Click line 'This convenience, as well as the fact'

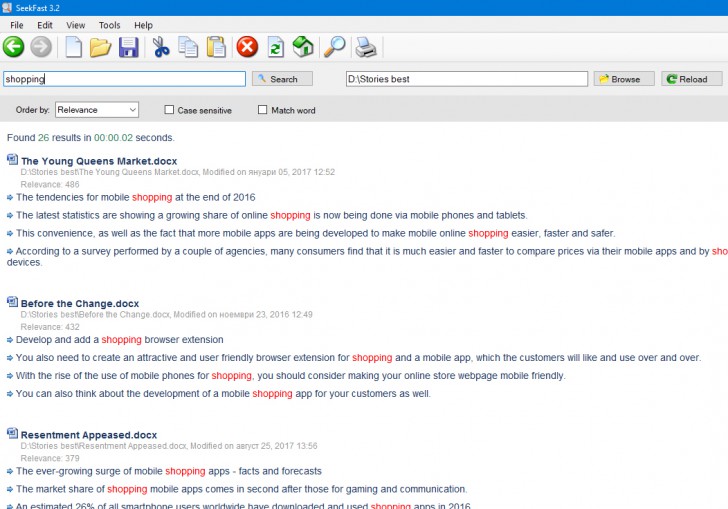click(x=316, y=233)
